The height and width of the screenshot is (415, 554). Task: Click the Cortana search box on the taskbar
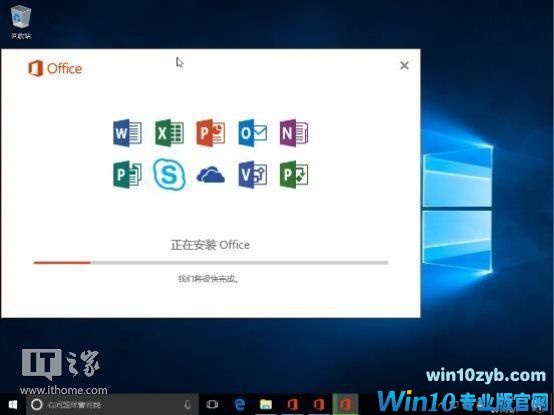click(112, 404)
